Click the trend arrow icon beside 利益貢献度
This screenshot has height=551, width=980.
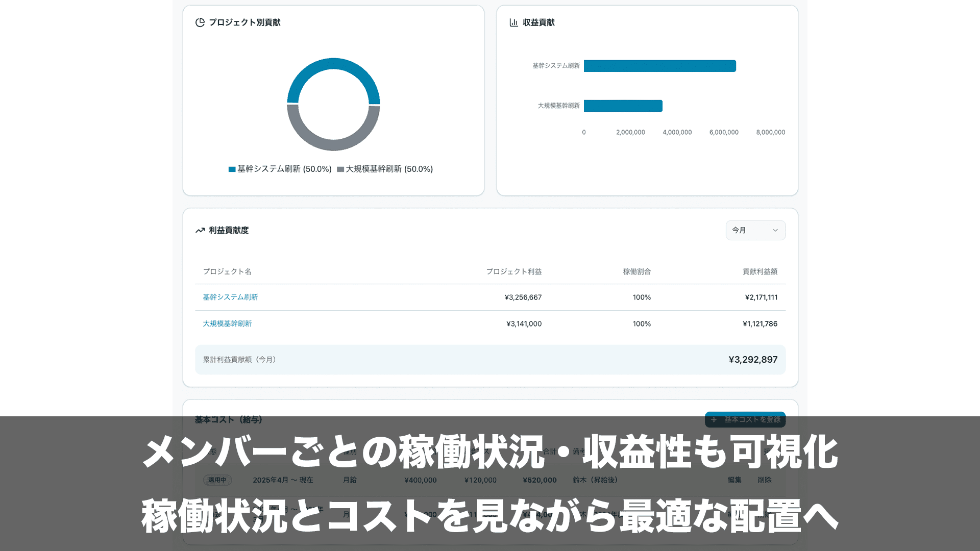(x=200, y=231)
